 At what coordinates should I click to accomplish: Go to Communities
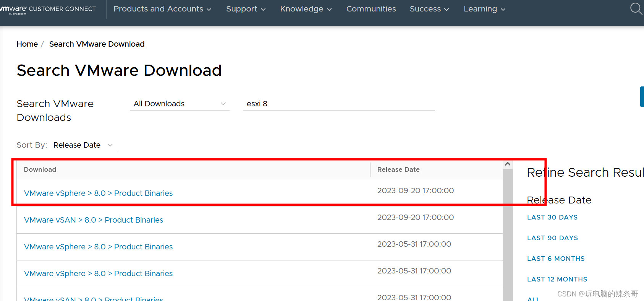[371, 9]
